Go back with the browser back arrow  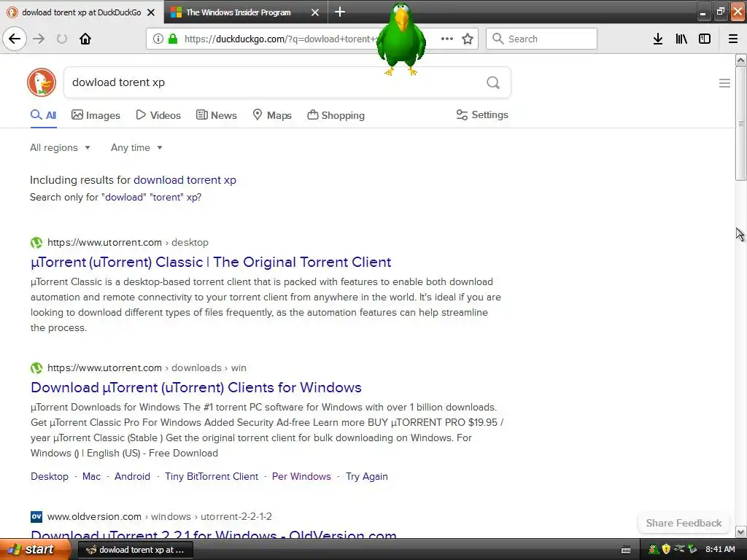point(15,39)
